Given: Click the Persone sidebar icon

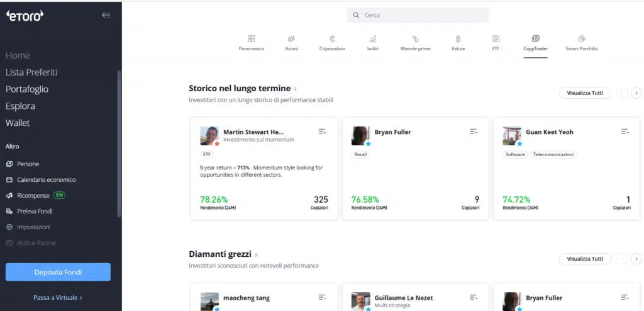Looking at the screenshot, I should 9,164.
